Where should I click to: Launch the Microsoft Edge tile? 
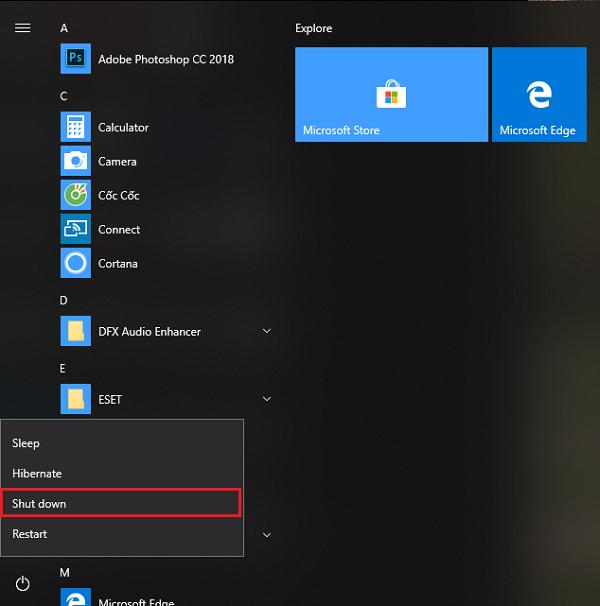539,95
